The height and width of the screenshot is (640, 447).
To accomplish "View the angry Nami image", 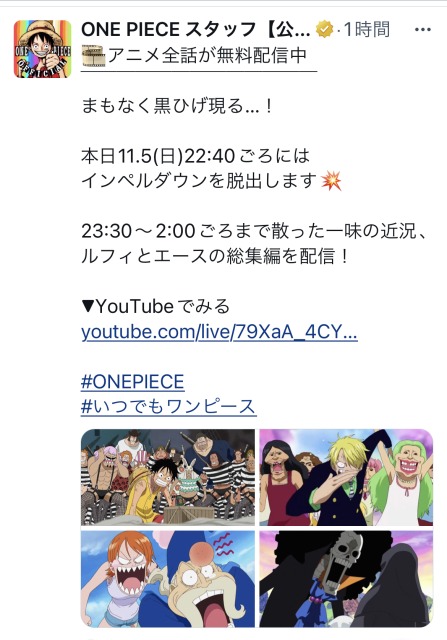I will tap(168, 579).
